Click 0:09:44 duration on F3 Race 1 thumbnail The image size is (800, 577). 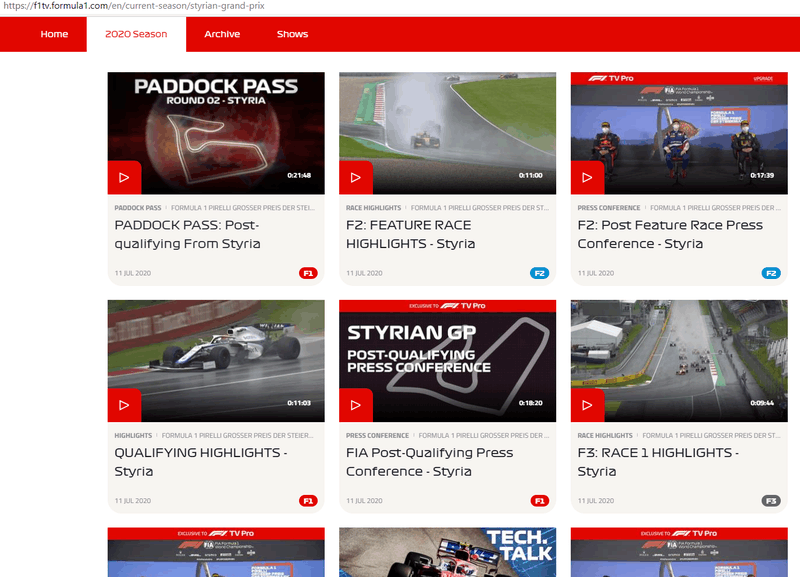point(762,403)
